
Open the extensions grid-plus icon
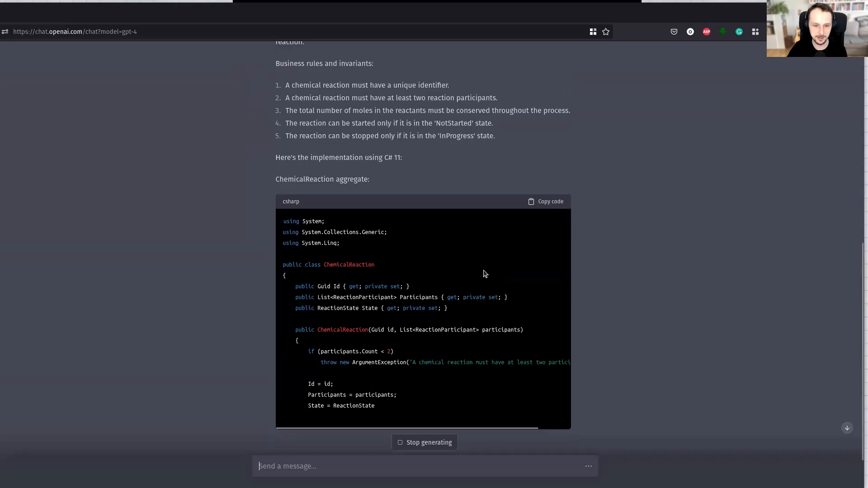pyautogui.click(x=755, y=32)
